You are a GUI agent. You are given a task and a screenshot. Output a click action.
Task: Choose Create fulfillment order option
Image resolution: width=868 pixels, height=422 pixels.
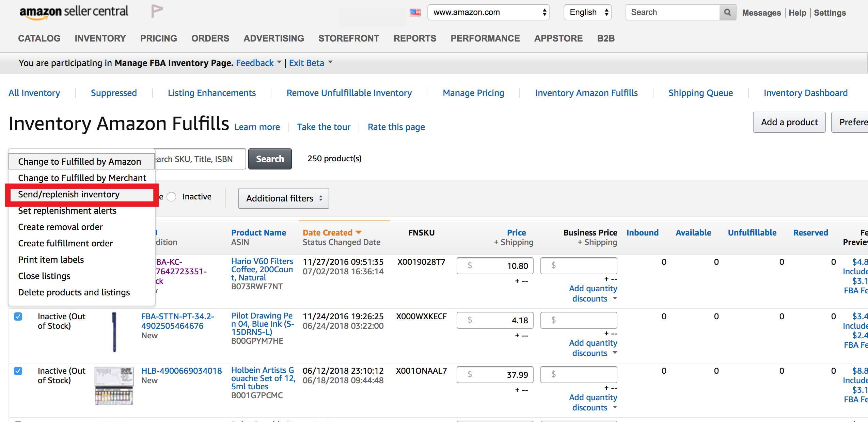point(82,243)
